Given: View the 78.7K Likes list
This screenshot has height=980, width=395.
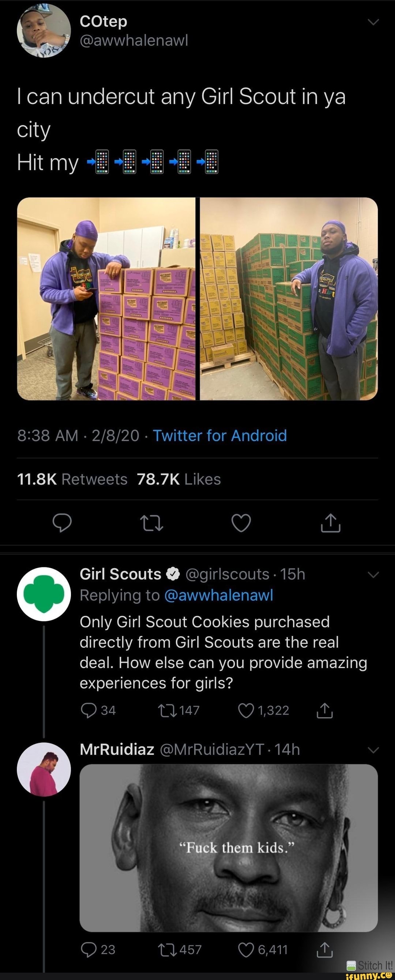Looking at the screenshot, I should click(x=179, y=479).
